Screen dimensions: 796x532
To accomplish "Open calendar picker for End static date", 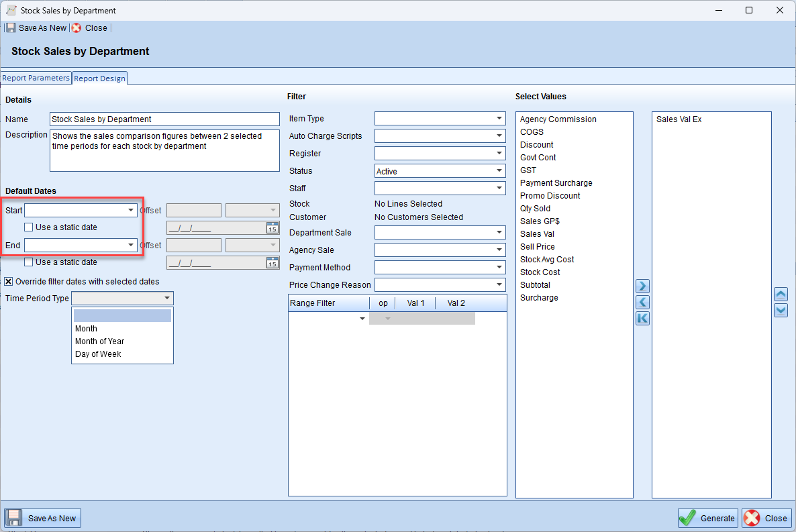I will (272, 262).
